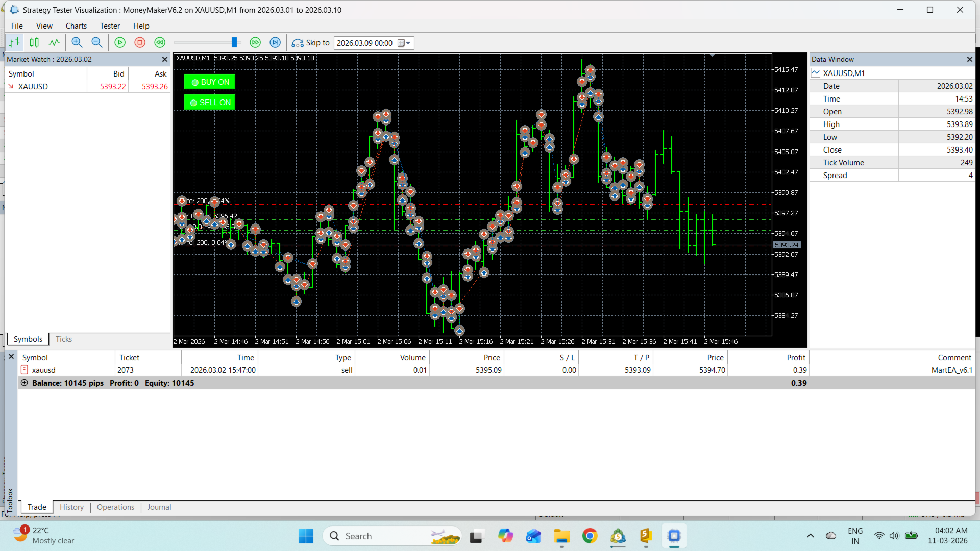Viewport: 980px width, 551px height.
Task: Toggle the SELL ON button
Action: [210, 103]
